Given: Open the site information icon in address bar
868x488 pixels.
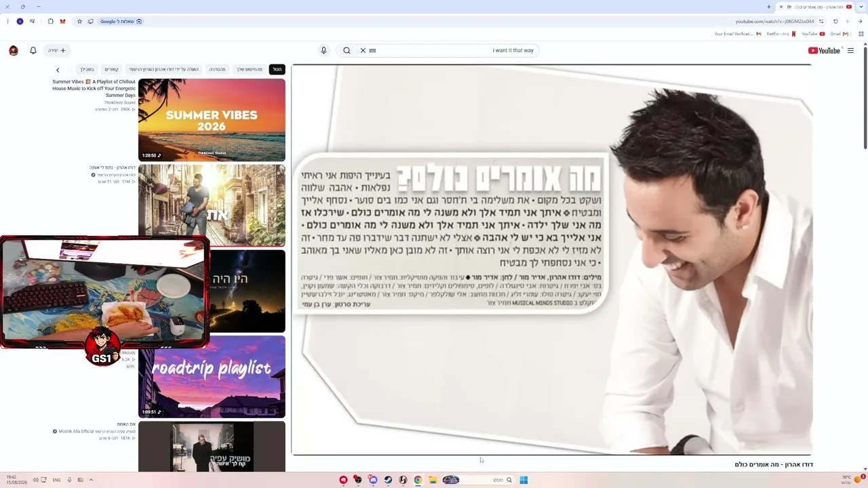Looking at the screenshot, I should pyautogui.click(x=821, y=21).
